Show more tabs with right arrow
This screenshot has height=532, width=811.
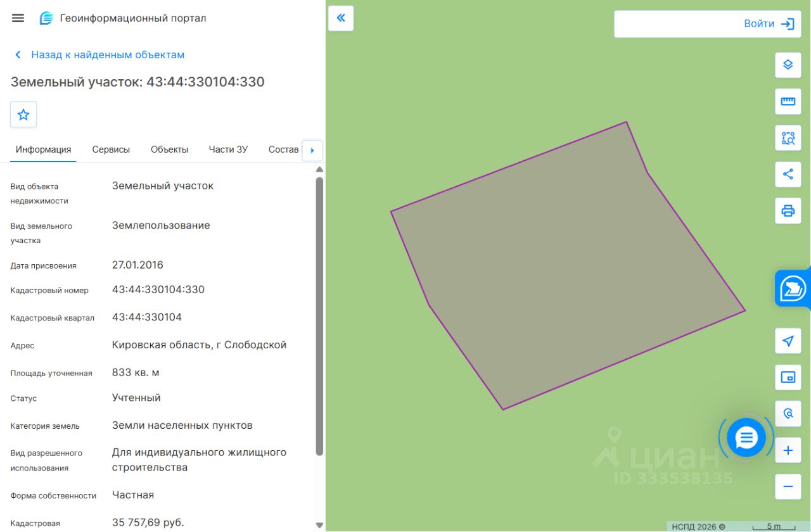tap(312, 151)
